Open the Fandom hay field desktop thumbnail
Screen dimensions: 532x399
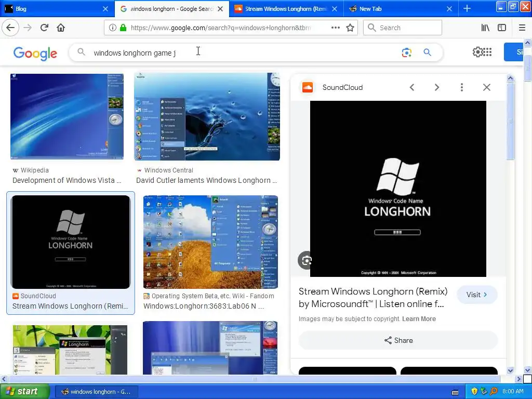click(210, 242)
